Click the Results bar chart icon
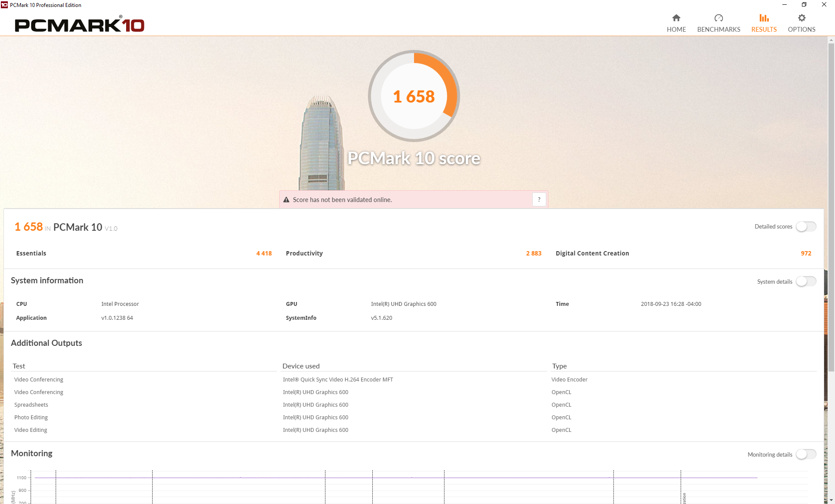Viewport: 835px width, 504px height. (x=764, y=18)
